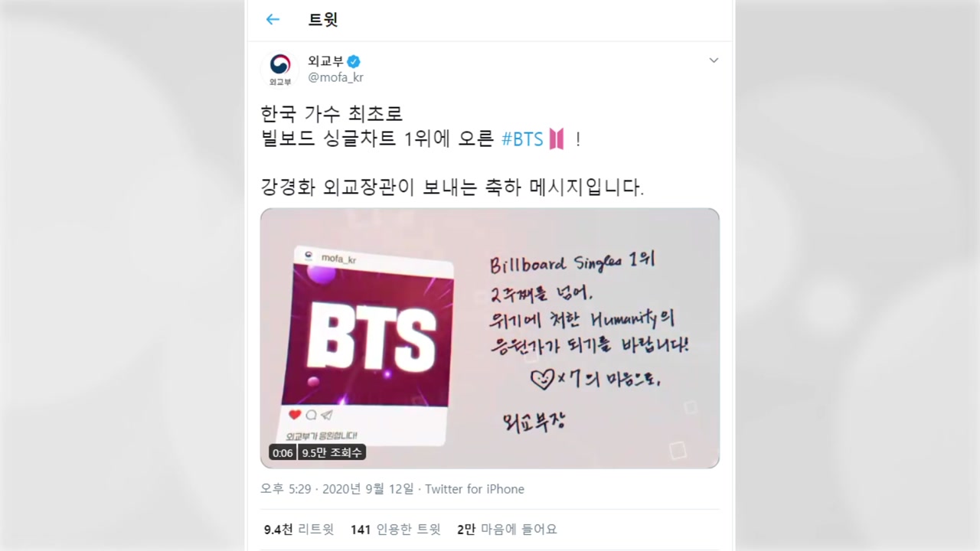Click the paper plane share icon

point(326,415)
